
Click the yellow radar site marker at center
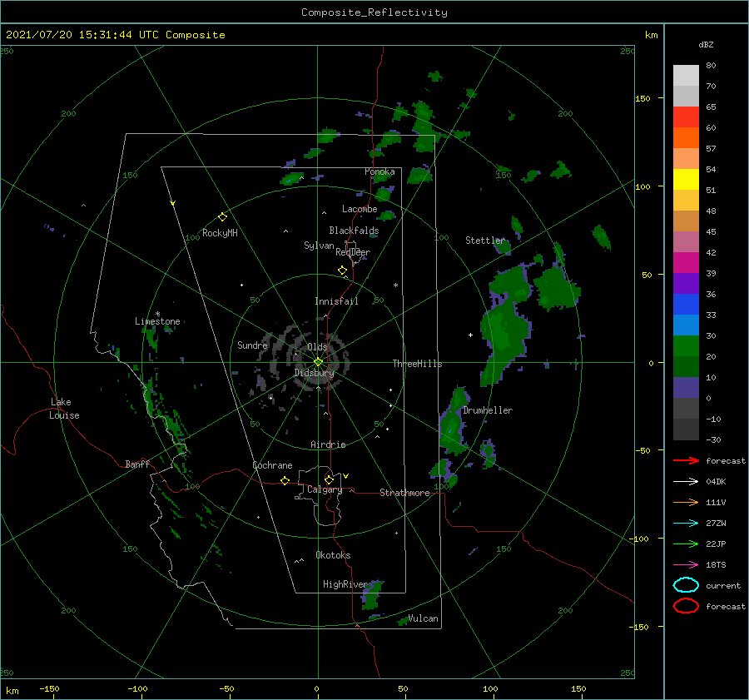point(318,362)
